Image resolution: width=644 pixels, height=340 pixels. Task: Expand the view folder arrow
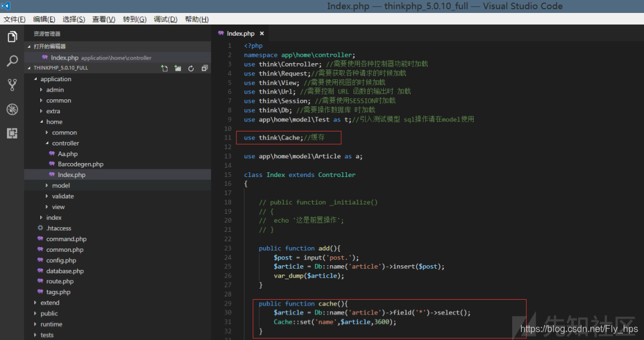[47, 207]
